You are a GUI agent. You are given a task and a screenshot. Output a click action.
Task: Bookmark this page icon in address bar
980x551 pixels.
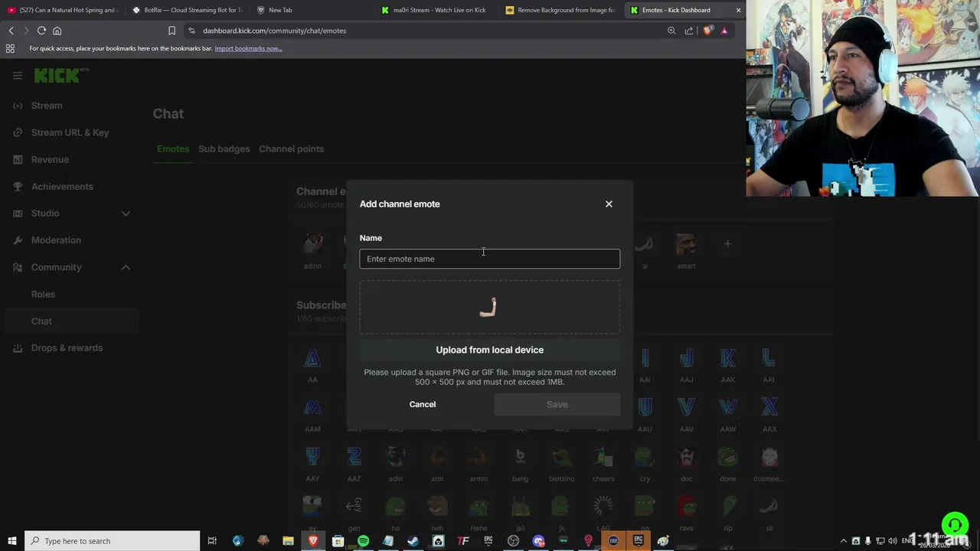(171, 31)
